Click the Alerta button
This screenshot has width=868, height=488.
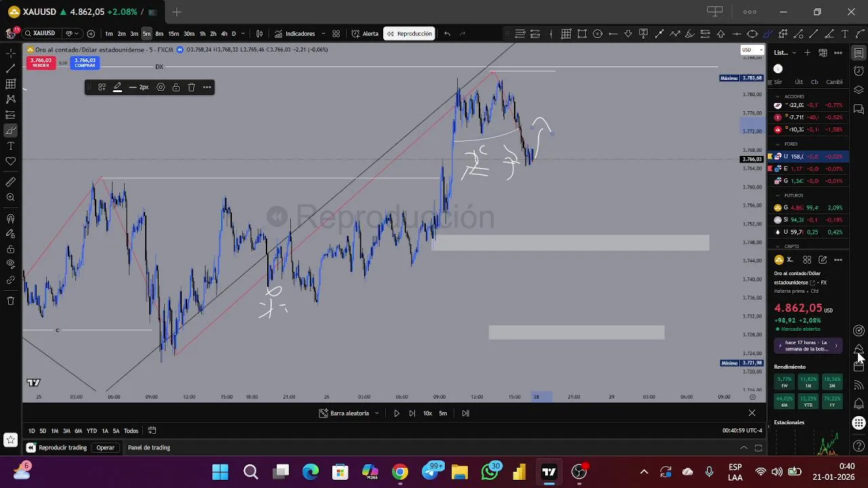[x=365, y=33]
